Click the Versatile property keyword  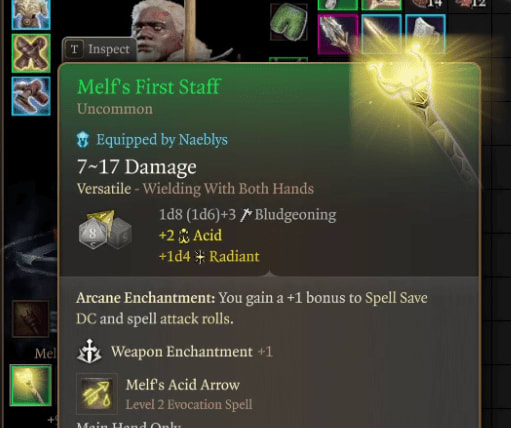pyautogui.click(x=104, y=189)
